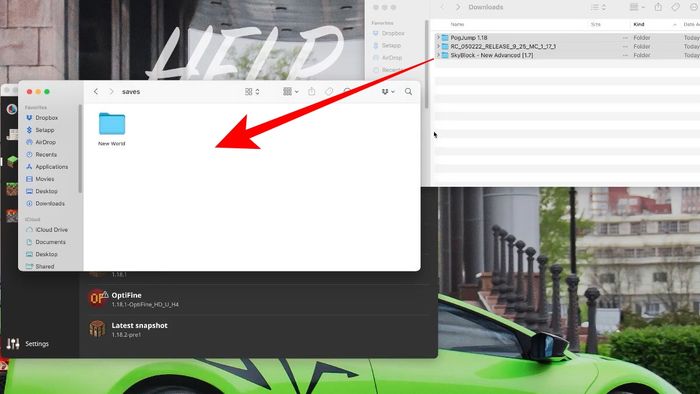Sort Downloads list by Kind column
Image resolution: width=700 pixels, height=394 pixels.
pyautogui.click(x=639, y=24)
